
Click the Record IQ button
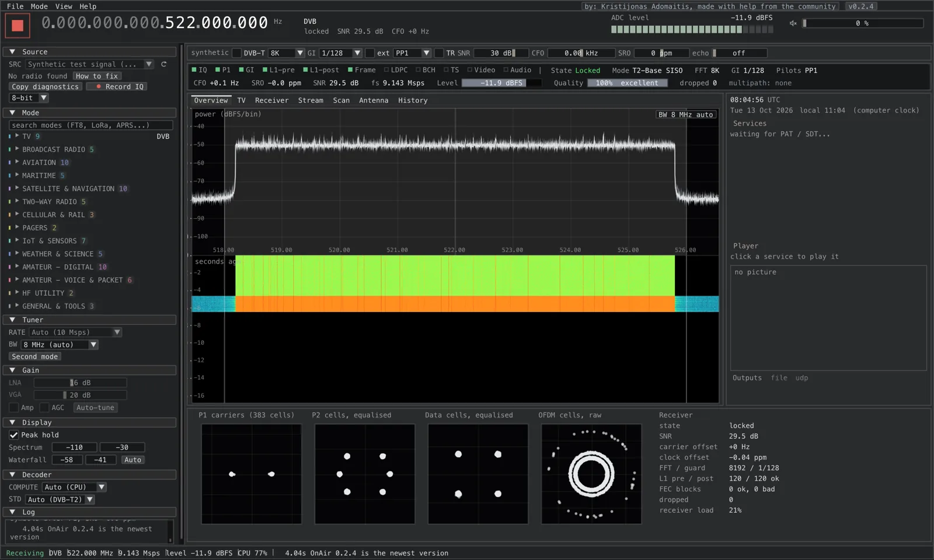(x=117, y=86)
